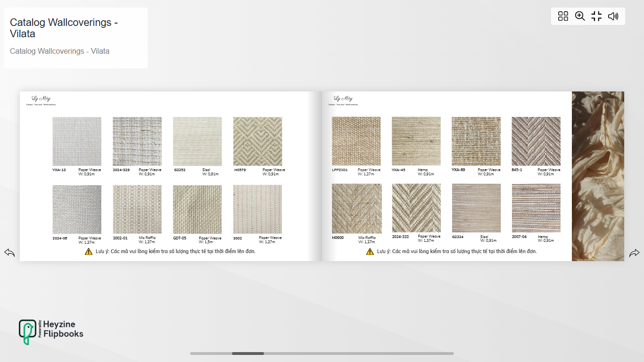Click the 3002-01 Mix Raffia swatch

coord(137,209)
